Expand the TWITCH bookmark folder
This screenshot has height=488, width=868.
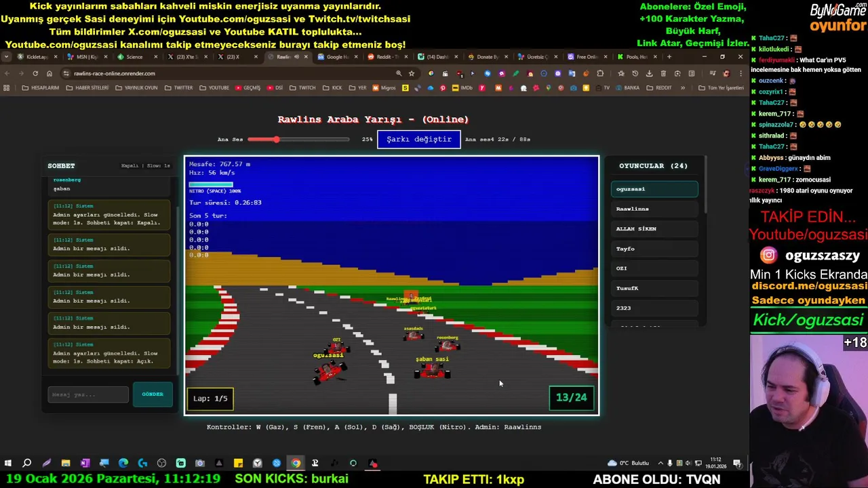[x=302, y=87]
